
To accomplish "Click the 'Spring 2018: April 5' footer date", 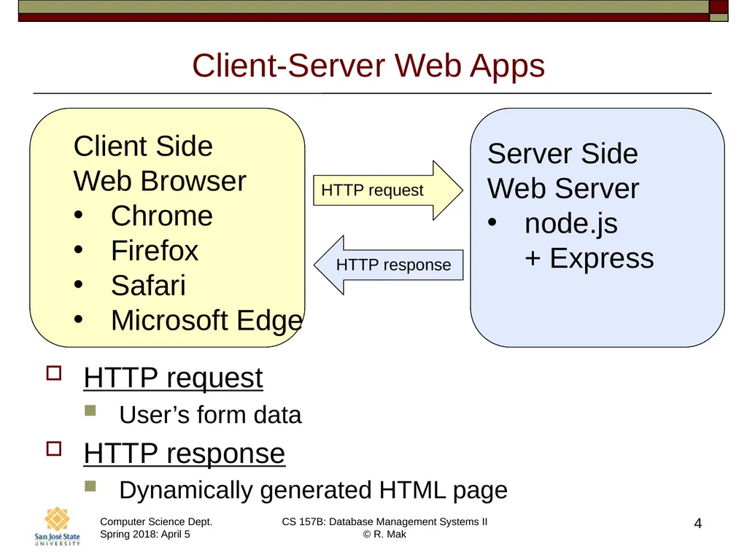I will (x=145, y=534).
